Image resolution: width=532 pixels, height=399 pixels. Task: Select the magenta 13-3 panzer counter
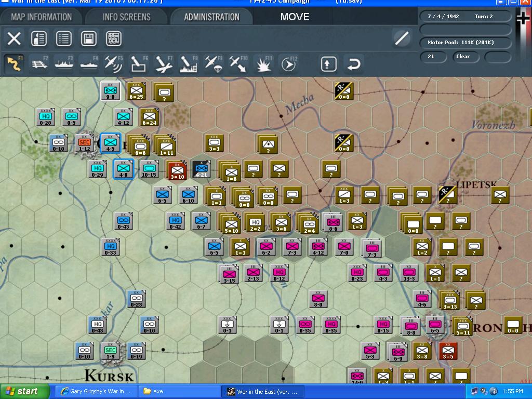click(x=409, y=272)
